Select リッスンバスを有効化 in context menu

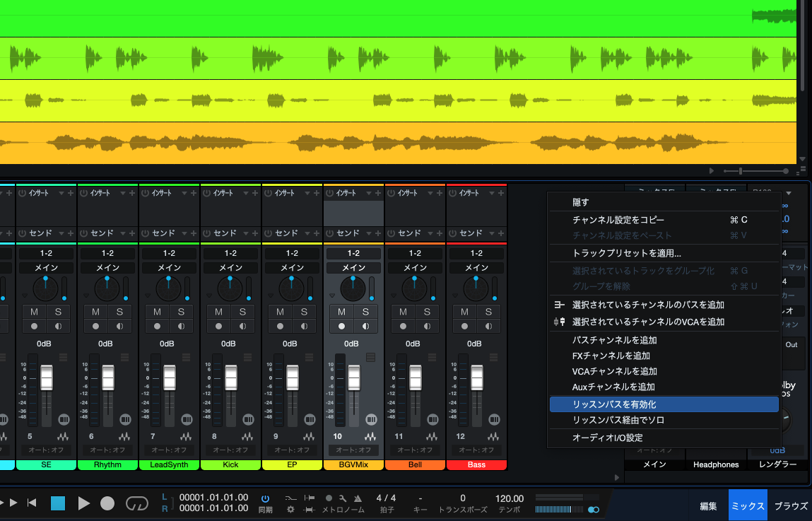click(x=664, y=404)
